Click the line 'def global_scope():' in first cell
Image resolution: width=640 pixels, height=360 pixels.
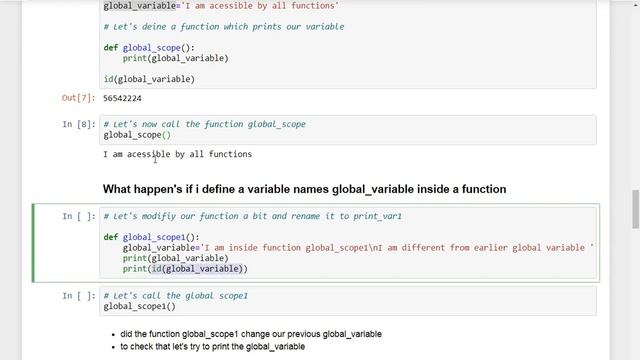[149, 48]
